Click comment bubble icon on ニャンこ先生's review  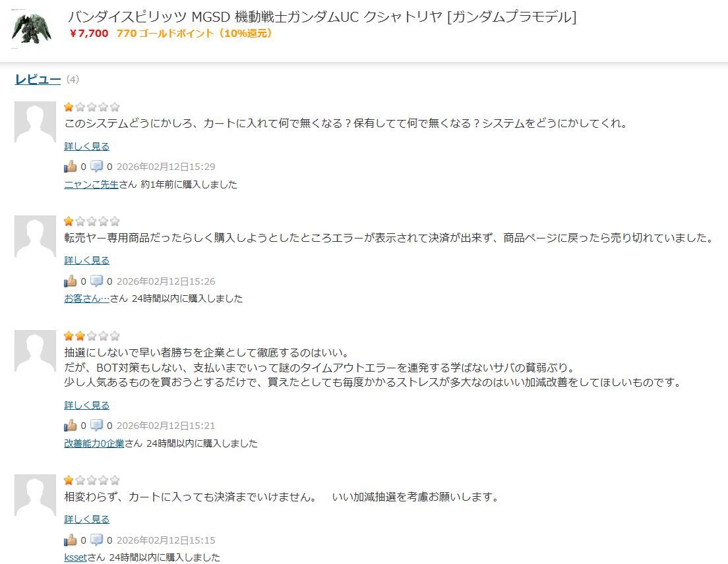tap(96, 166)
